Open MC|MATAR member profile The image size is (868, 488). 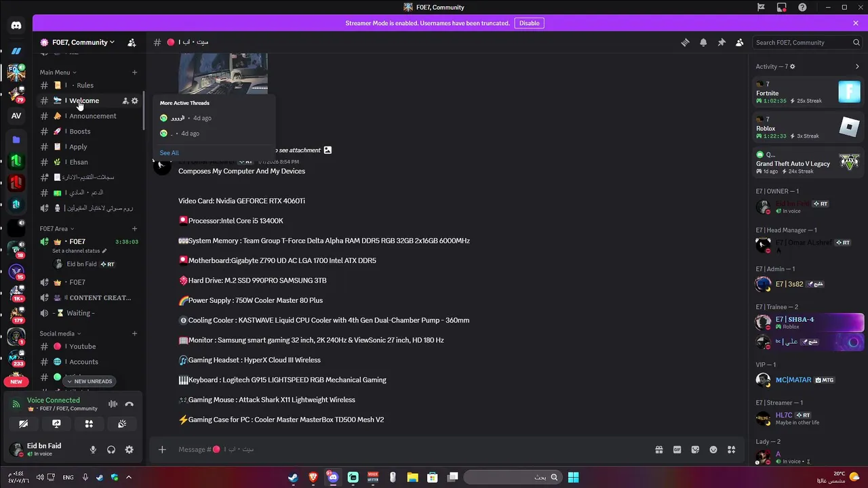(x=808, y=380)
